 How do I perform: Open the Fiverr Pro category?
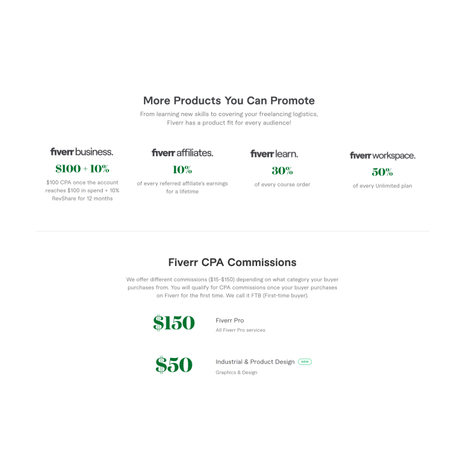click(x=230, y=321)
